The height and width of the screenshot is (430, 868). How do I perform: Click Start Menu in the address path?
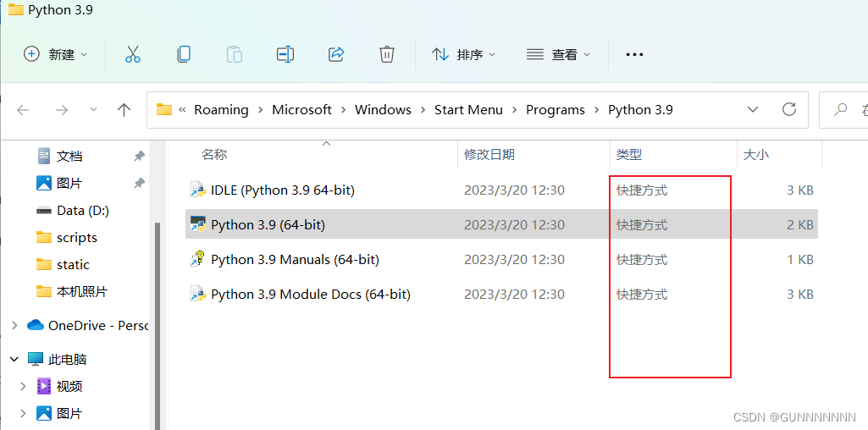click(468, 109)
